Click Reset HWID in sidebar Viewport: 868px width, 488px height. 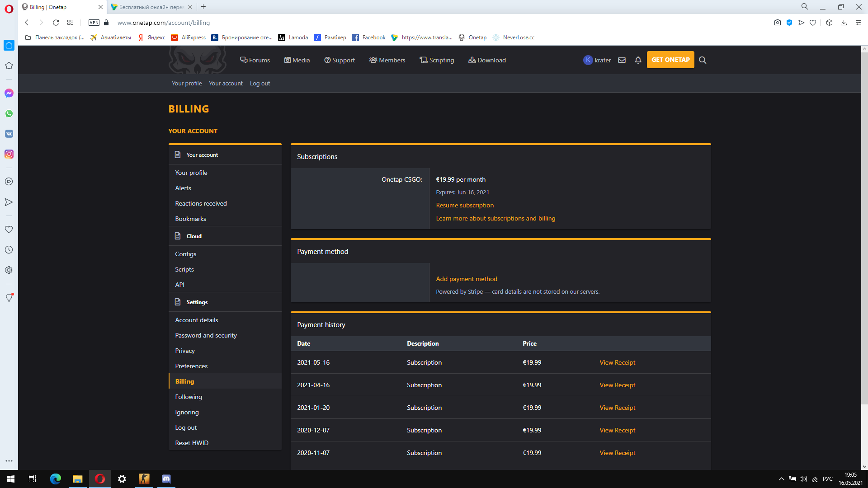tap(225, 443)
